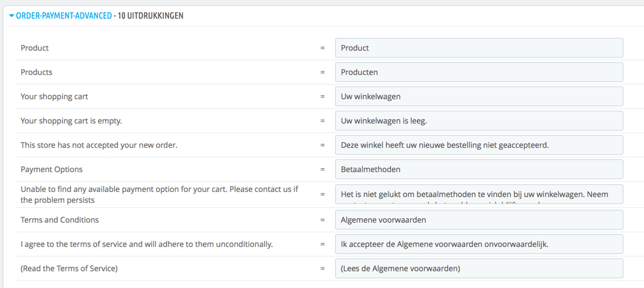Click the 'Unable to find any available payment' text

click(159, 190)
